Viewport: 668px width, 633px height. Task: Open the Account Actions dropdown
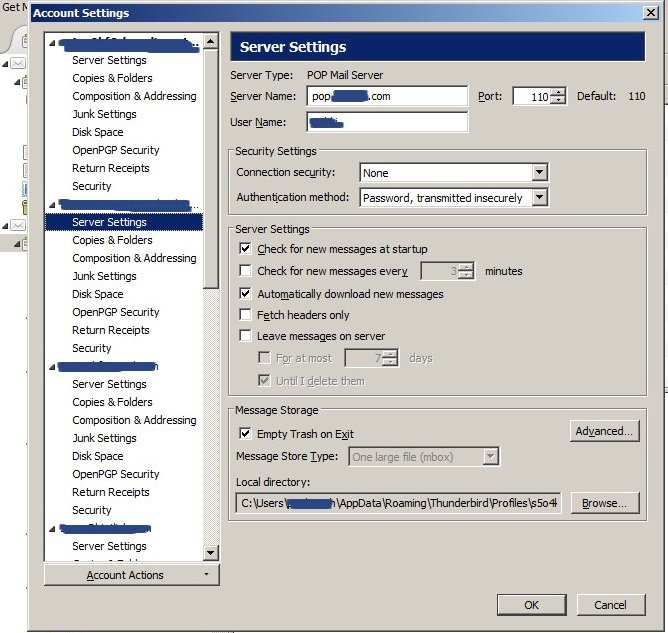coord(132,575)
